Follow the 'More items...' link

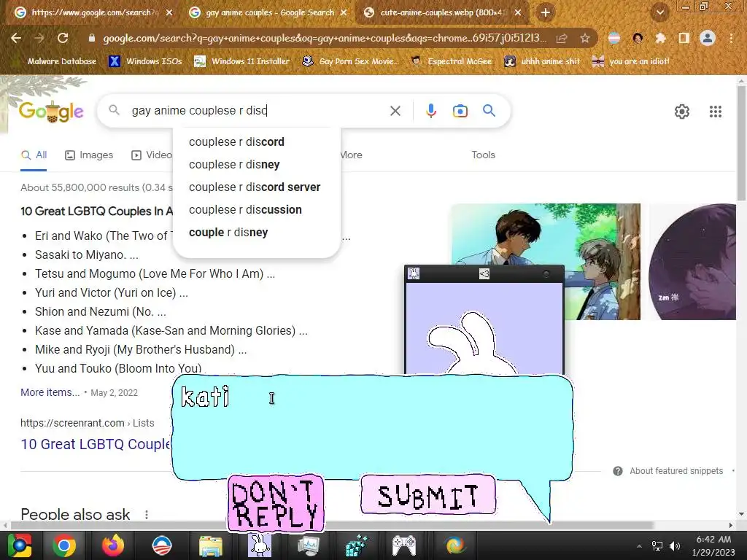click(x=50, y=392)
